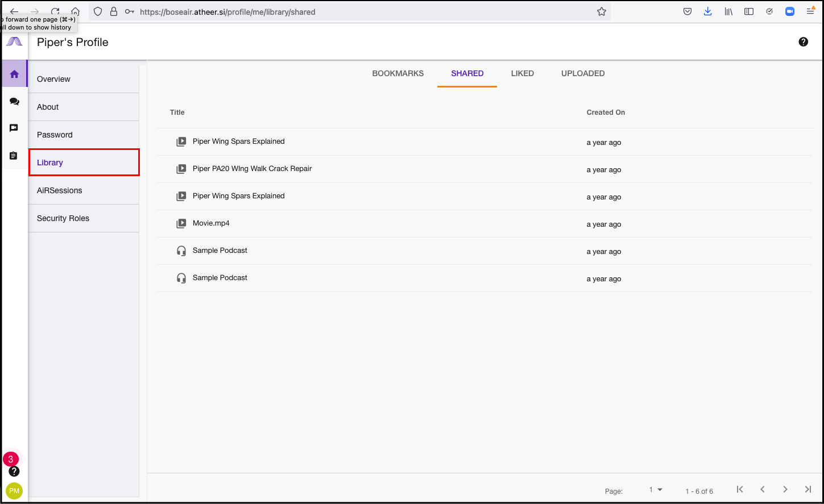The height and width of the screenshot is (504, 824).
Task: Click the browser forward arrow
Action: click(35, 11)
